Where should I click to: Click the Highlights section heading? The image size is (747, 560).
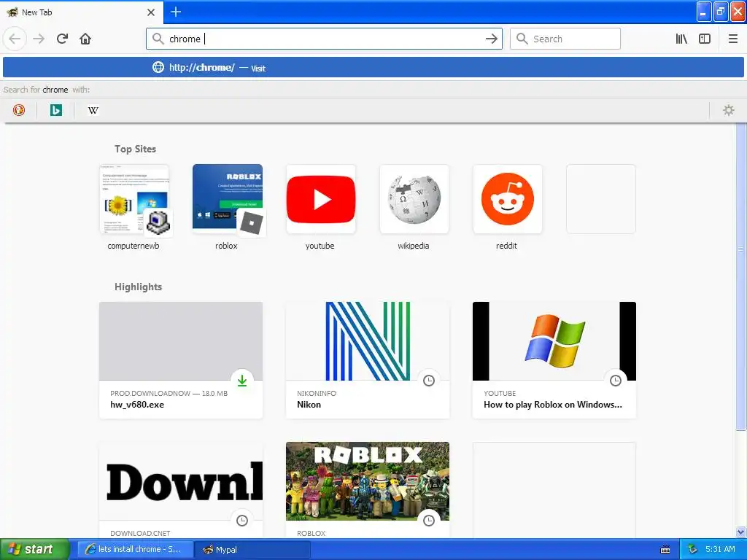coord(138,287)
